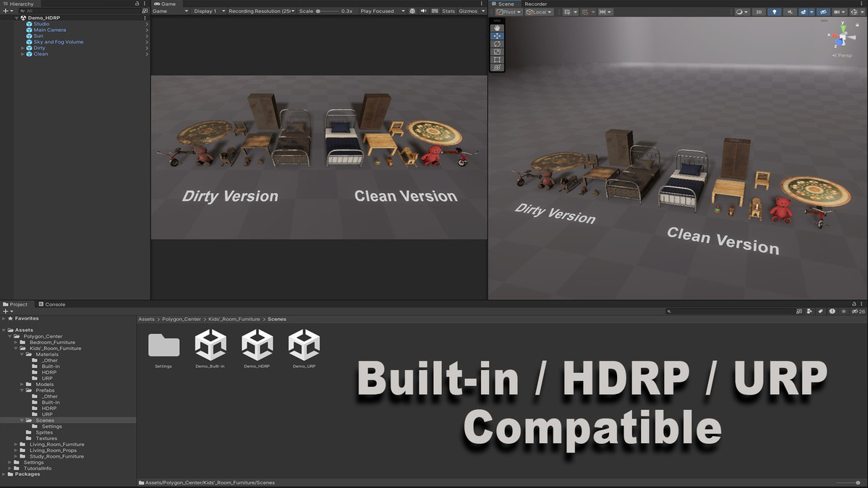Screen dimensions: 868x488
Task: Open the Scene draw mode dropdown
Action: tap(741, 12)
